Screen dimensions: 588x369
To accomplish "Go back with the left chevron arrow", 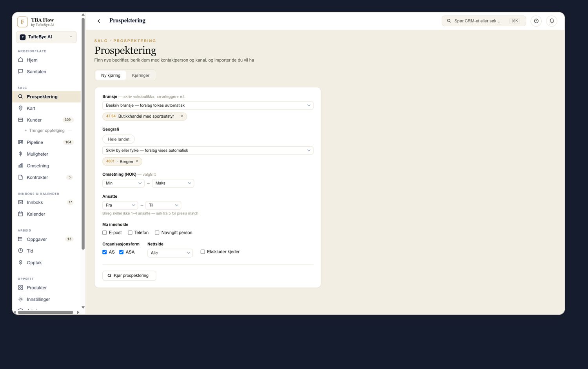I will [99, 21].
